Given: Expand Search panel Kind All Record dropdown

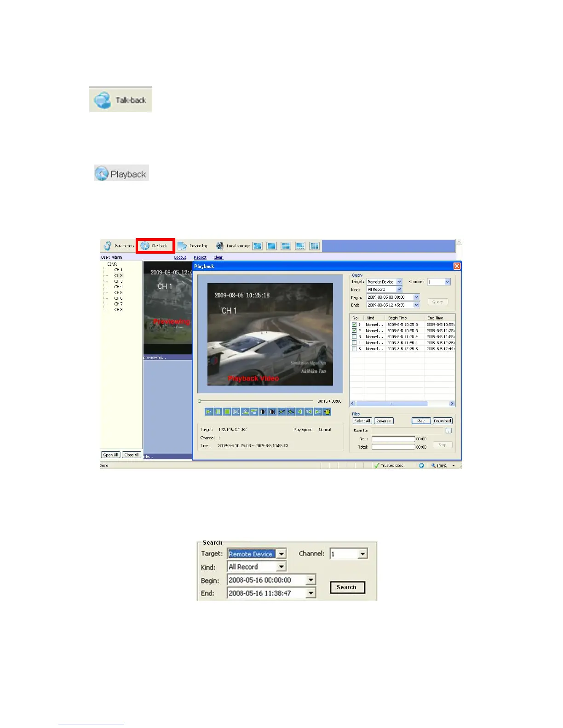Looking at the screenshot, I should pos(281,567).
